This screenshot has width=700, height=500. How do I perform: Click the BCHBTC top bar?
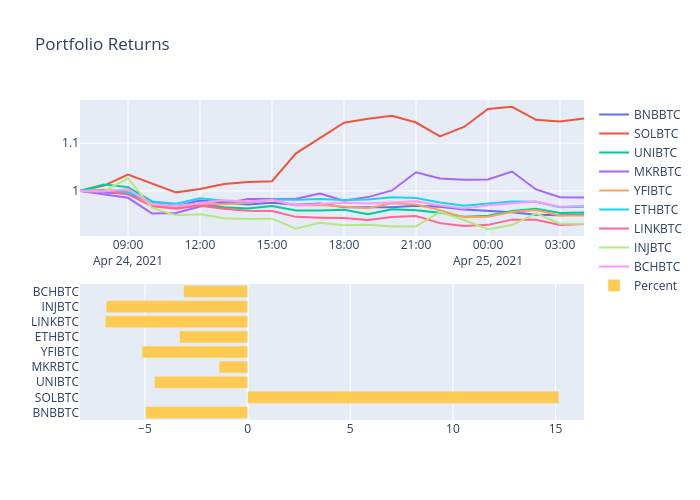(215, 292)
